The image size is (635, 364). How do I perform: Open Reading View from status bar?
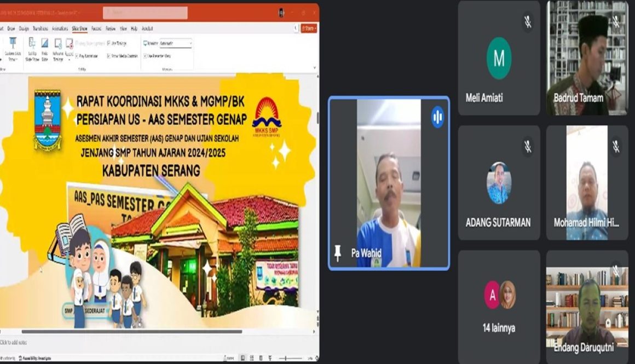click(261, 358)
